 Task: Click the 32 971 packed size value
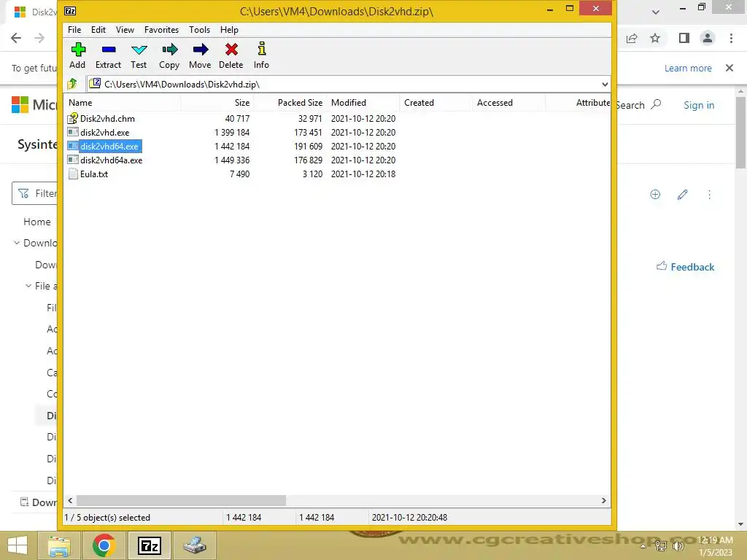click(309, 119)
